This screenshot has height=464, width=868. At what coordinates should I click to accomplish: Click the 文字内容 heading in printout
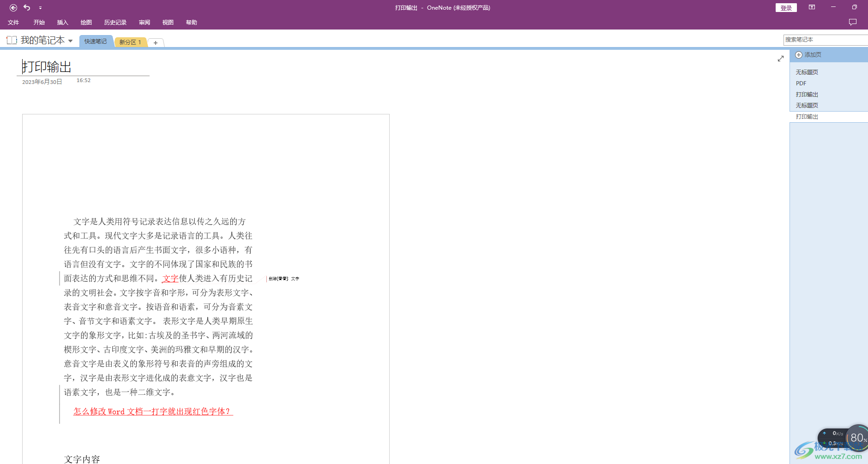[x=82, y=459]
